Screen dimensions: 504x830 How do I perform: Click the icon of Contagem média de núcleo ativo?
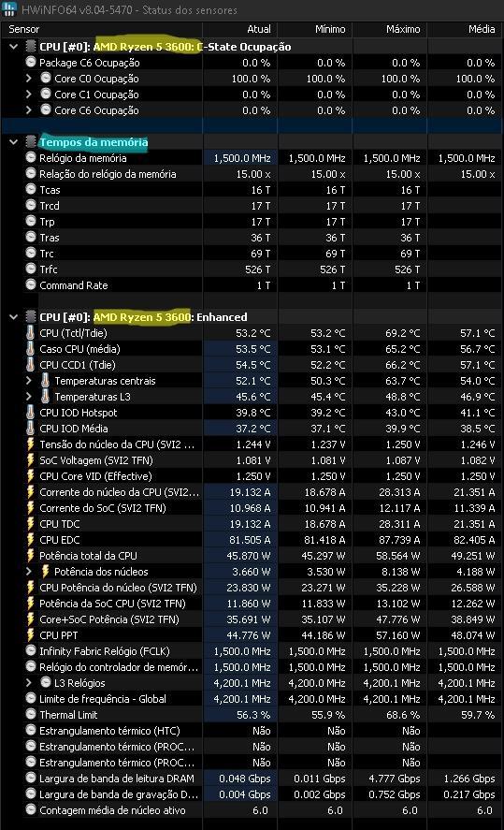[x=31, y=809]
